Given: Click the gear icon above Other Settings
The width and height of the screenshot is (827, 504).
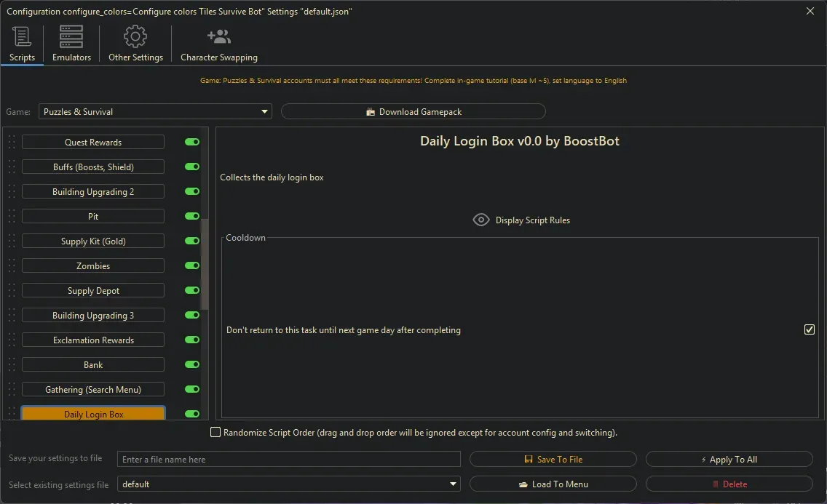Looking at the screenshot, I should [135, 36].
